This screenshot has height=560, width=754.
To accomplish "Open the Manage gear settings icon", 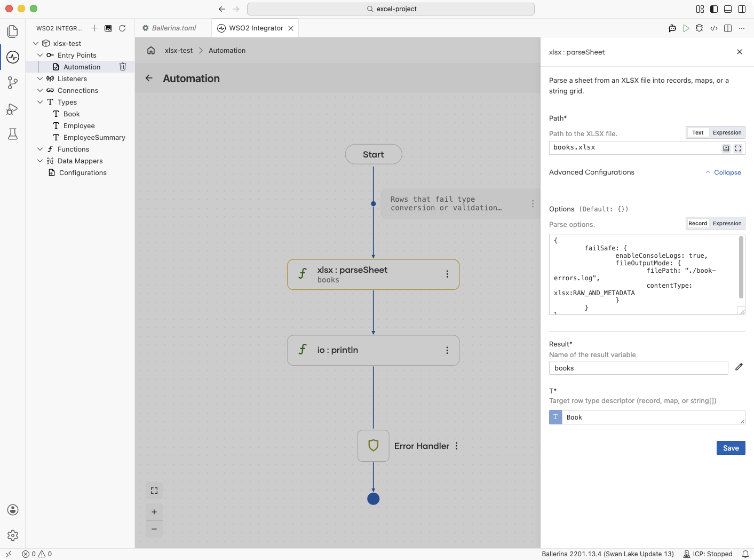I will pos(13,535).
